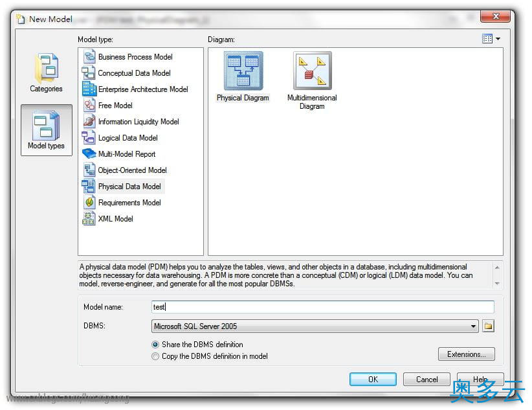Confirm with the OK button
The width and height of the screenshot is (532, 410).
(x=373, y=380)
